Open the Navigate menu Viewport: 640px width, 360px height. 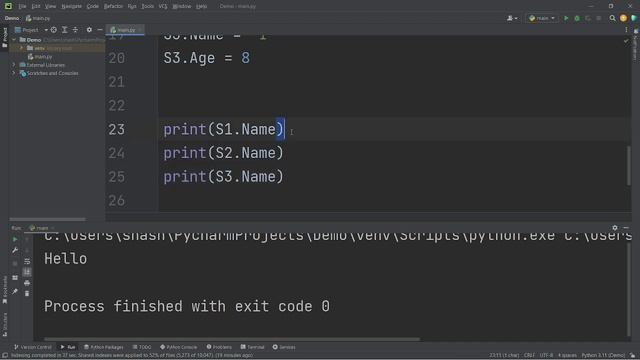point(71,6)
